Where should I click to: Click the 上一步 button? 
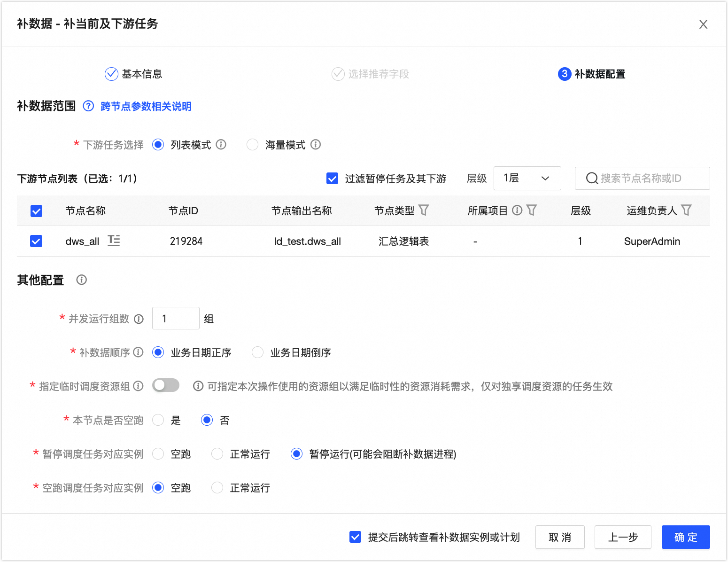click(623, 537)
